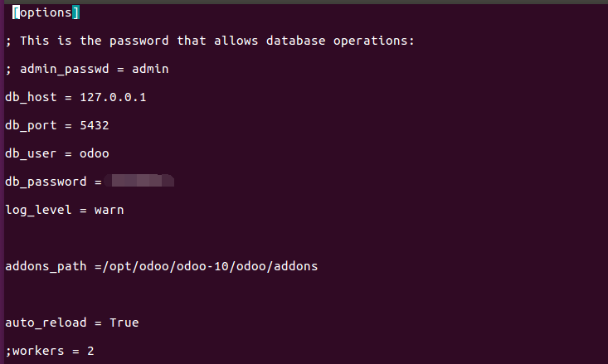
Task: Click the commented admin_passwd = admin line
Action: pos(87,69)
